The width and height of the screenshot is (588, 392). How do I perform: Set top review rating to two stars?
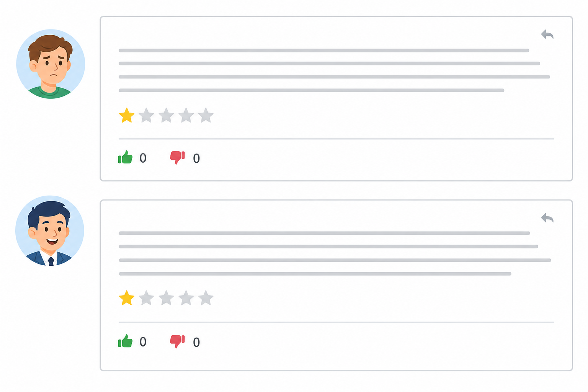click(146, 115)
